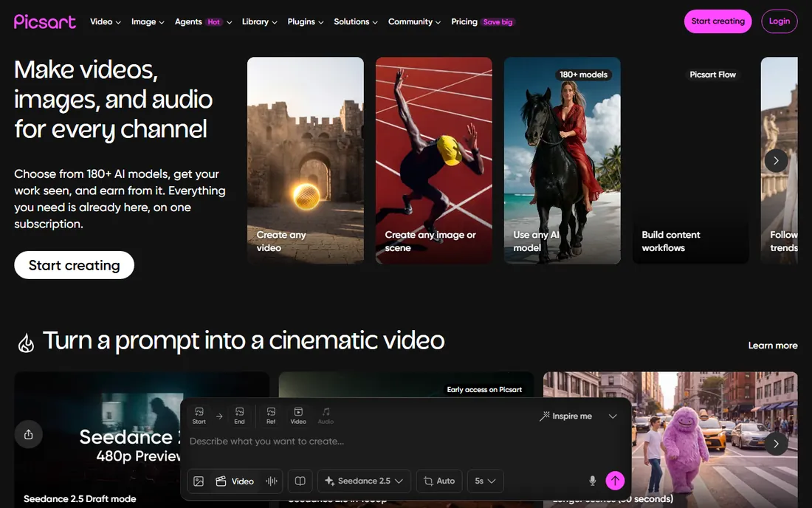Open the Use any AI model card

pyautogui.click(x=562, y=160)
